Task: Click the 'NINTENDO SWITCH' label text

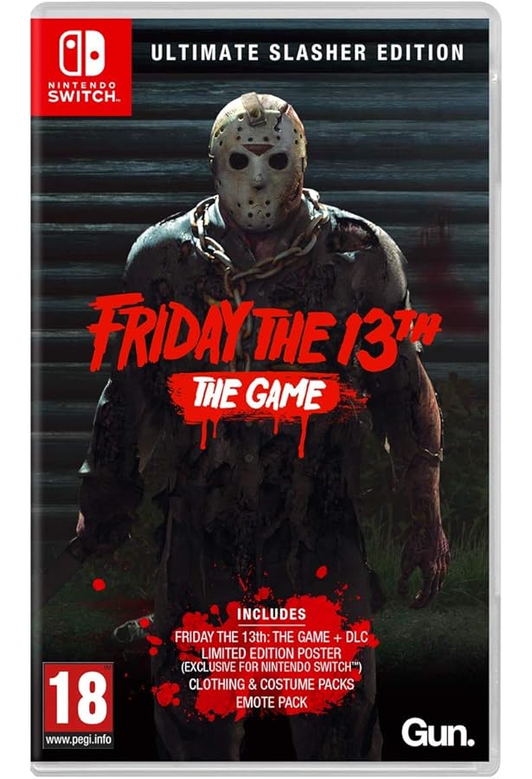Action: coord(82,92)
